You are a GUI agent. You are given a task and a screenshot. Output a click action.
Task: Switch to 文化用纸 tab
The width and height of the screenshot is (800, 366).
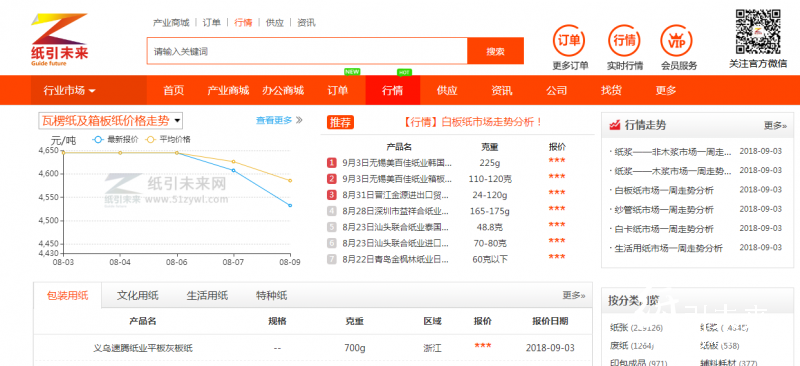[137, 296]
